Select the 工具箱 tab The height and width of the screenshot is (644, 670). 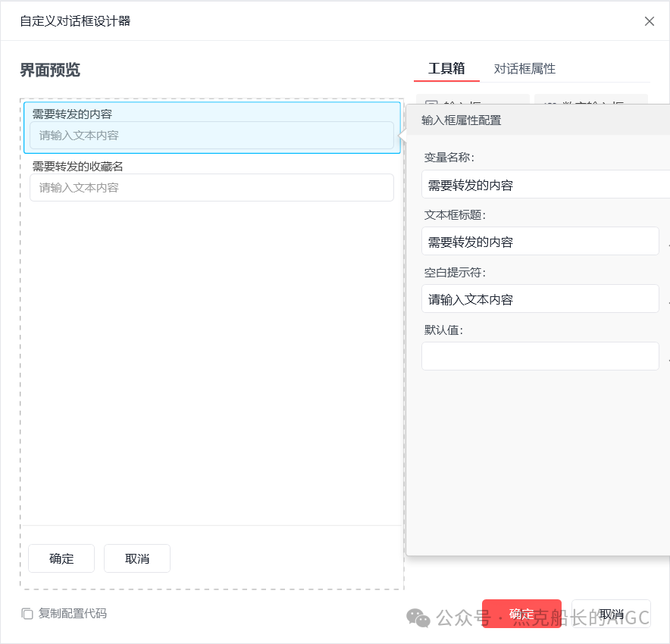coord(446,68)
